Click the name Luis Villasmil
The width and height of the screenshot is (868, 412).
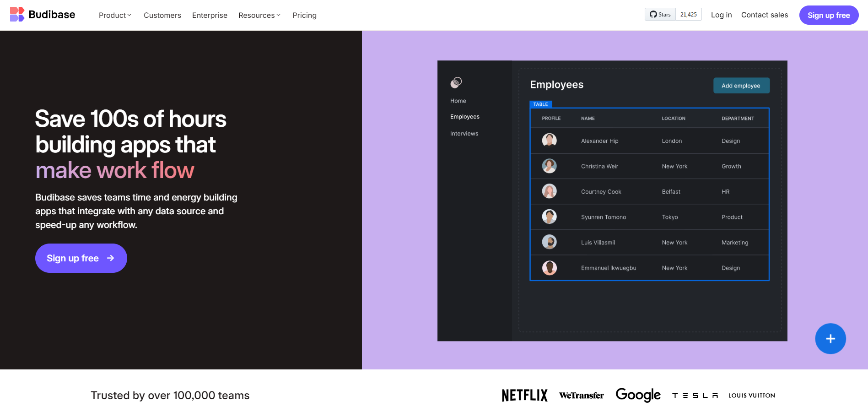[598, 243]
